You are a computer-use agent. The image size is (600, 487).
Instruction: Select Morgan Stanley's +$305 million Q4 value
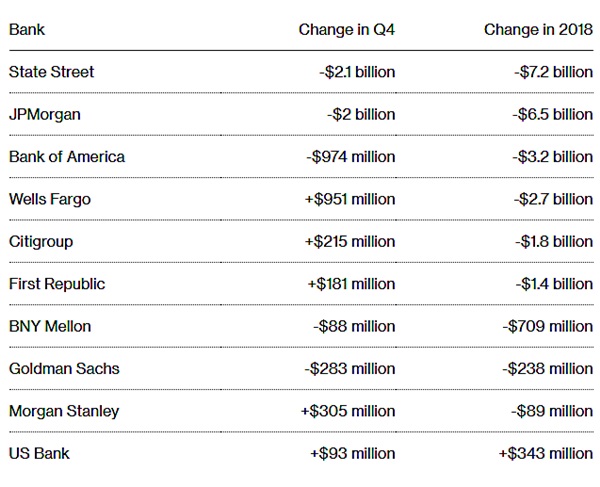[348, 411]
